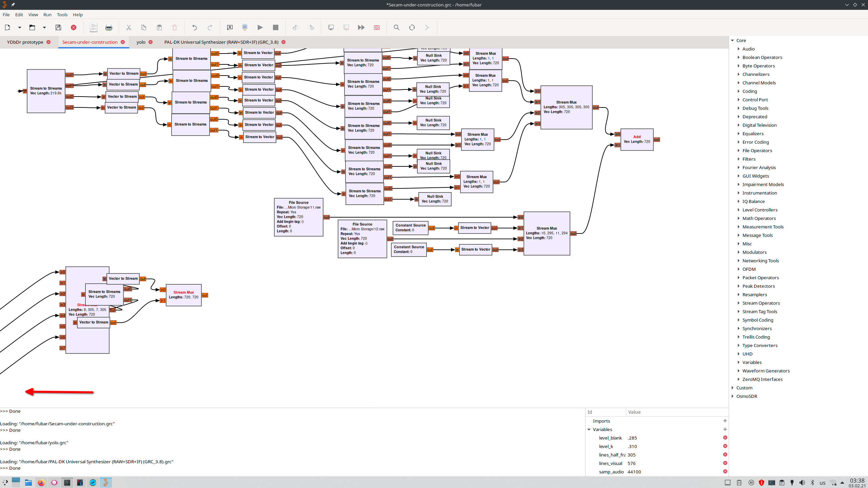868x488 pixels.
Task: Switch to the yolo tab
Action: (141, 42)
